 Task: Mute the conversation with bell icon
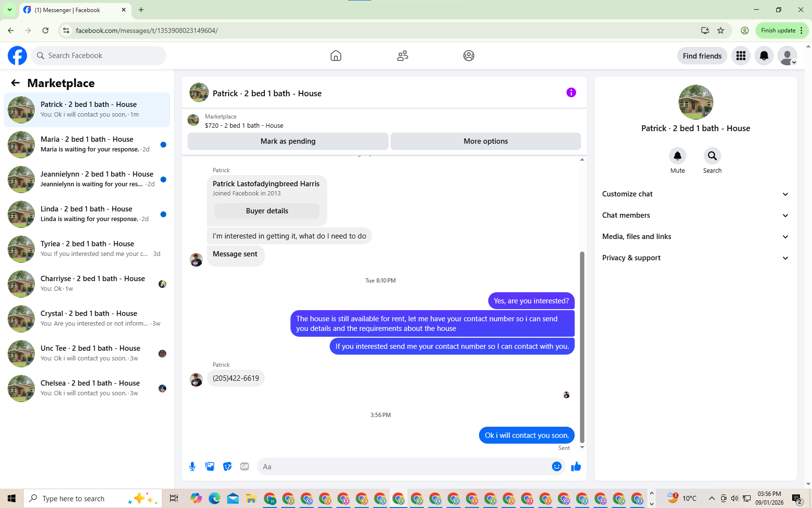coord(678,156)
